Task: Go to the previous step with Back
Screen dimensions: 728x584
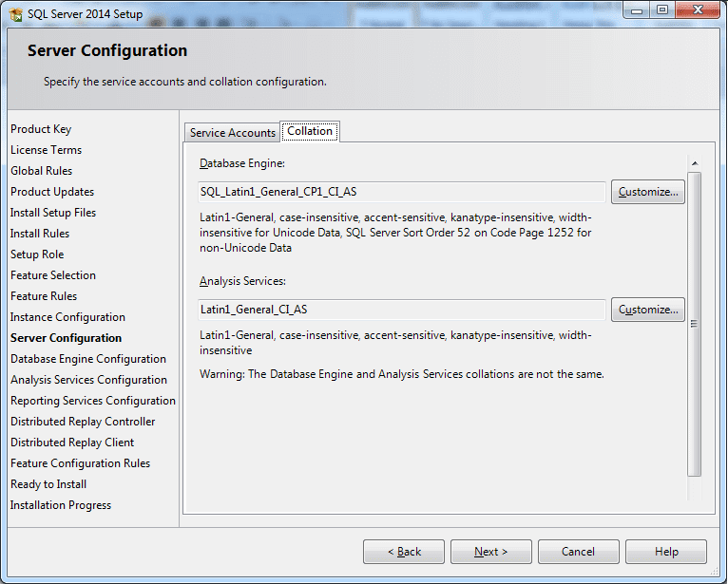Action: click(404, 552)
